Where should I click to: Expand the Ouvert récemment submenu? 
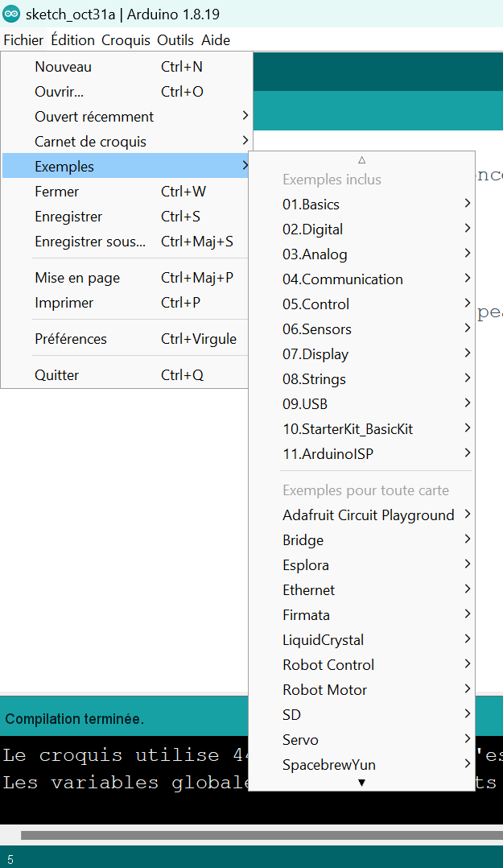pos(126,117)
